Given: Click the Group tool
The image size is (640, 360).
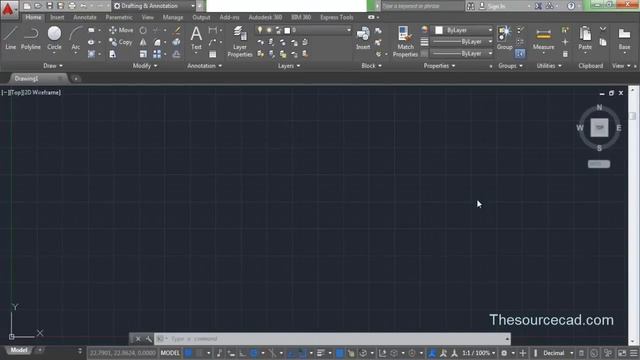Looking at the screenshot, I should [504, 38].
